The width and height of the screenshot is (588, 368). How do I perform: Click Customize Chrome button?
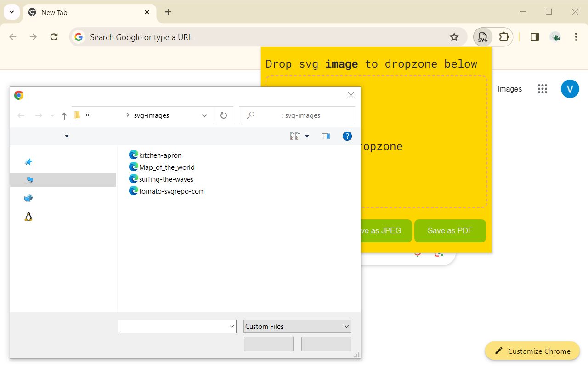coord(532,351)
